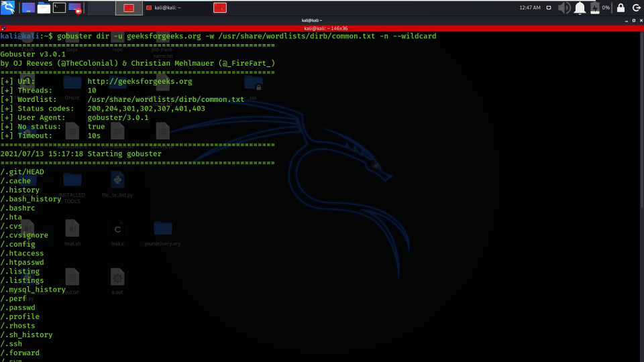Switch to kali@kali terminal taskbar entry
The image size is (644, 362).
coord(164,8)
